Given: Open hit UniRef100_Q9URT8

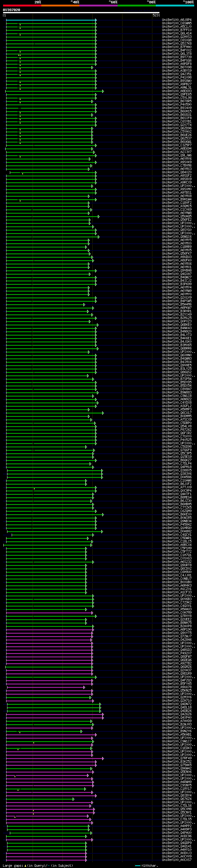Looking at the screenshot, I should pyautogui.click(x=177, y=565).
